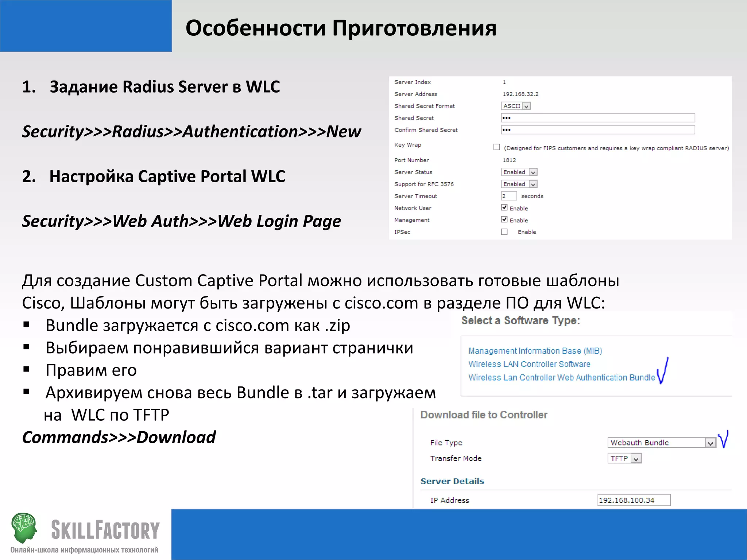Click the Выбираем понравившийся вариант странички bullet
The image size is (747, 560).
click(229, 348)
